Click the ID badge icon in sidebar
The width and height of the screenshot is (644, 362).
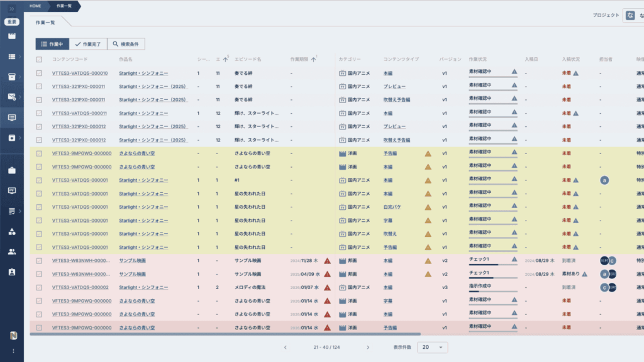tap(12, 272)
